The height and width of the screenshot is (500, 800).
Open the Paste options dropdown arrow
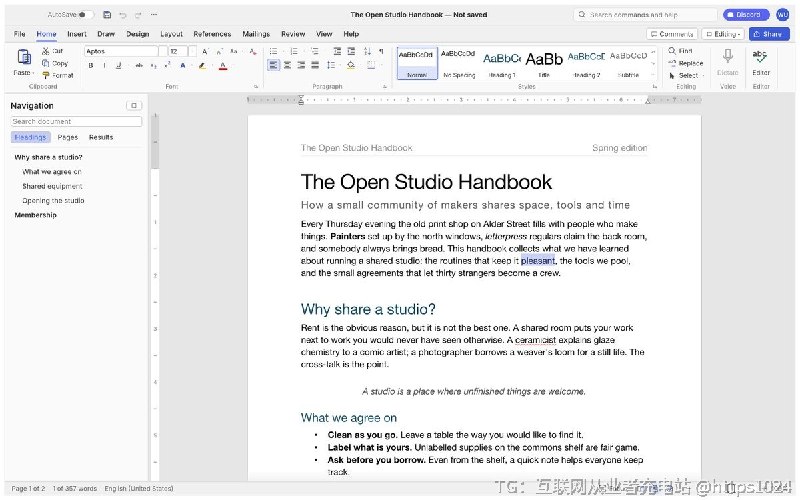pos(34,73)
